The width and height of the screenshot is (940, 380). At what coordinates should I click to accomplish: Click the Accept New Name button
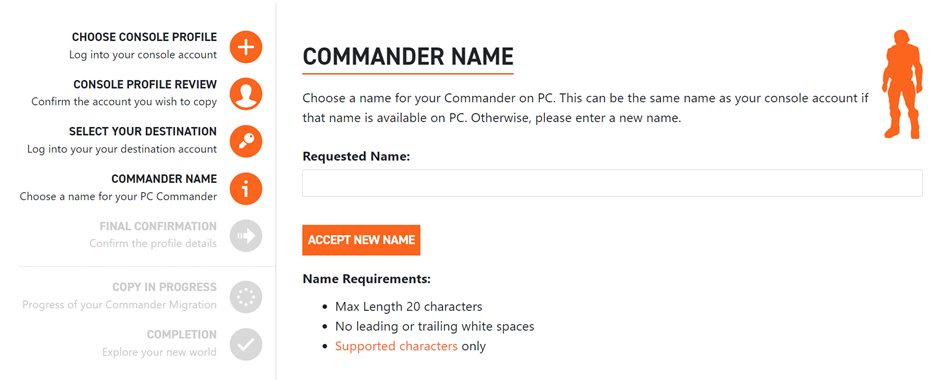[361, 240]
